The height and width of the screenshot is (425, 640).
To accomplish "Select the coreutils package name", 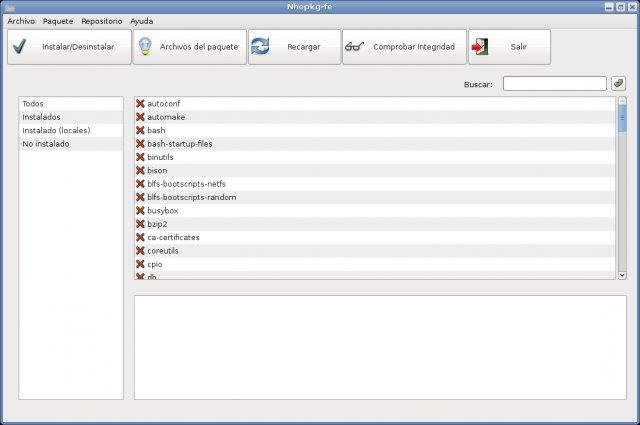I will (x=163, y=251).
